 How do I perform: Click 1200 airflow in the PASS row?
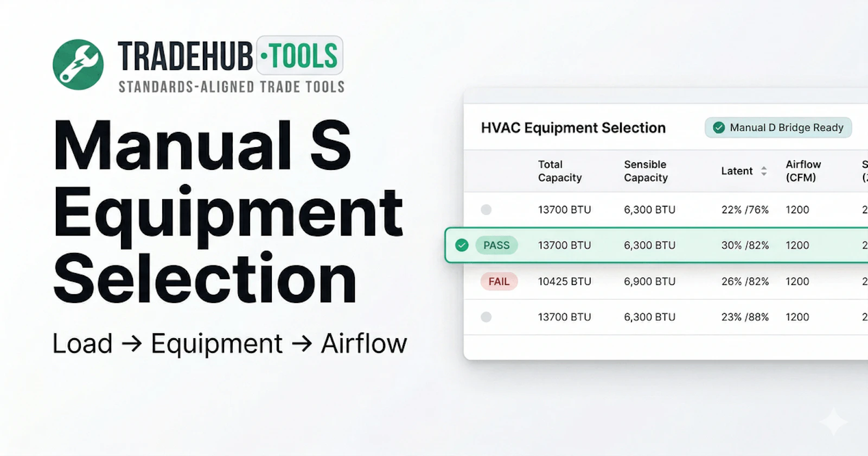[797, 245]
